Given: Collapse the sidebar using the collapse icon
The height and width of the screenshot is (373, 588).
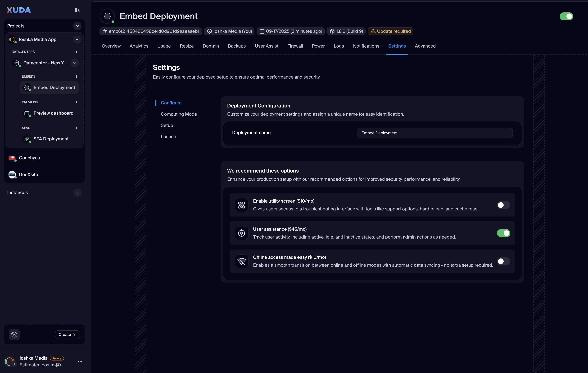Looking at the screenshot, I should (77, 10).
